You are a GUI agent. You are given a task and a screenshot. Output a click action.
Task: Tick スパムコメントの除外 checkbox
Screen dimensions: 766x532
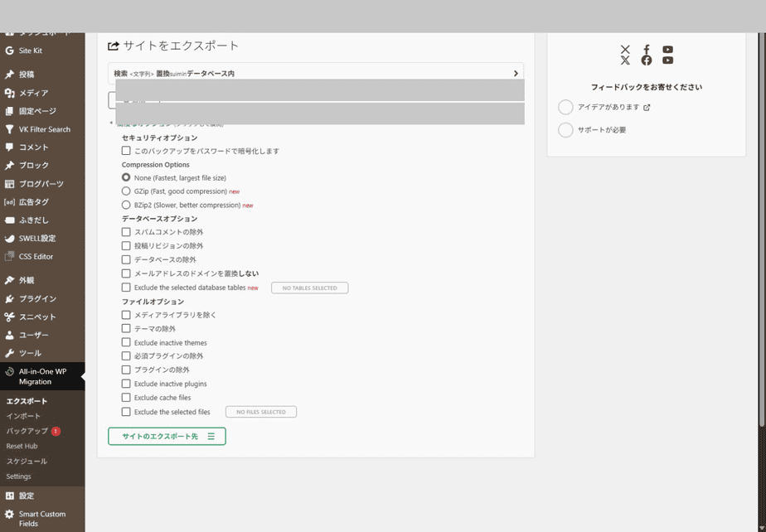click(x=126, y=231)
